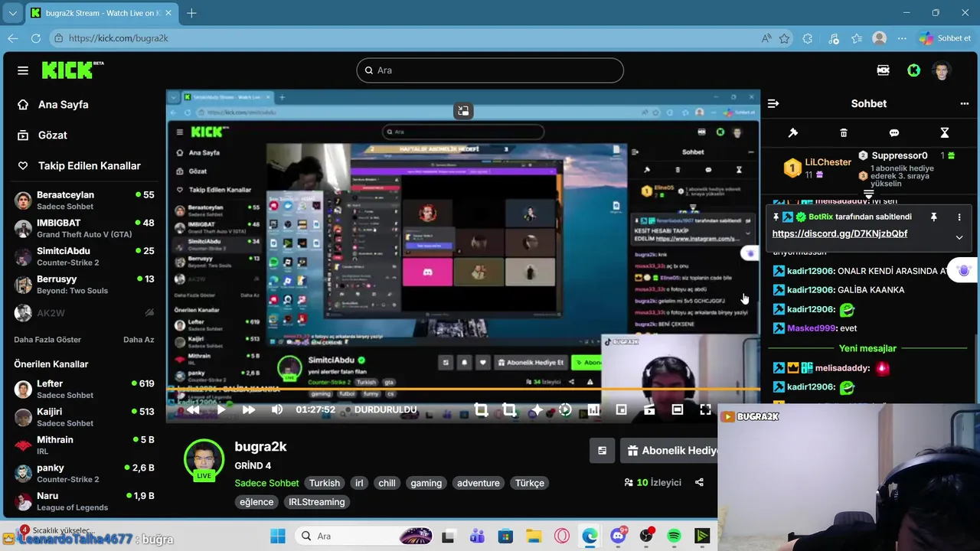
Task: Share the stream via share icon
Action: coord(699,483)
